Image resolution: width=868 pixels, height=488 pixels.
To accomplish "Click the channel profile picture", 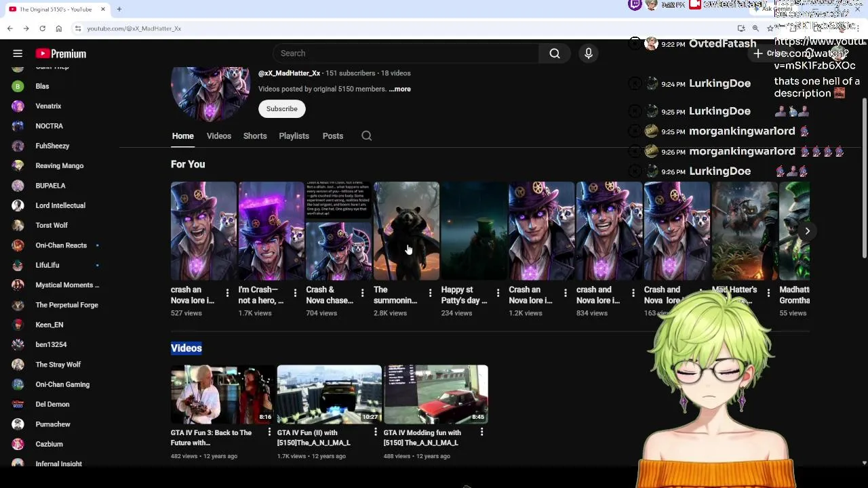I will click(x=210, y=94).
